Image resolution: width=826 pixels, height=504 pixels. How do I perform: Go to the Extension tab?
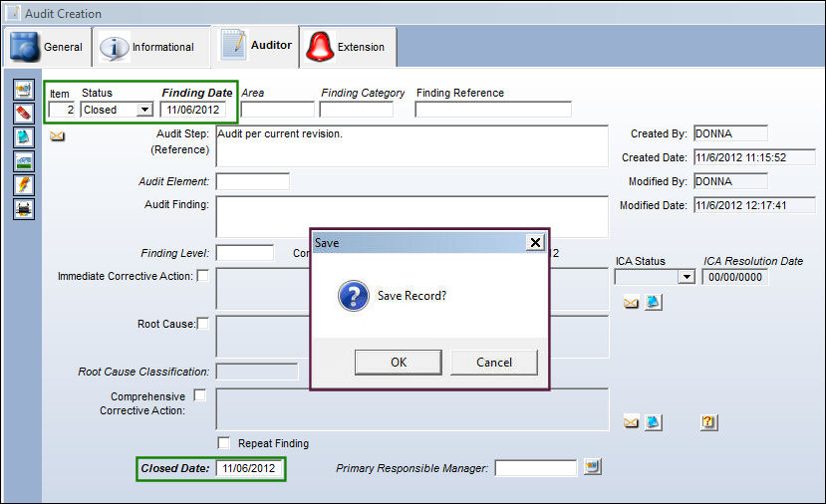[x=348, y=47]
